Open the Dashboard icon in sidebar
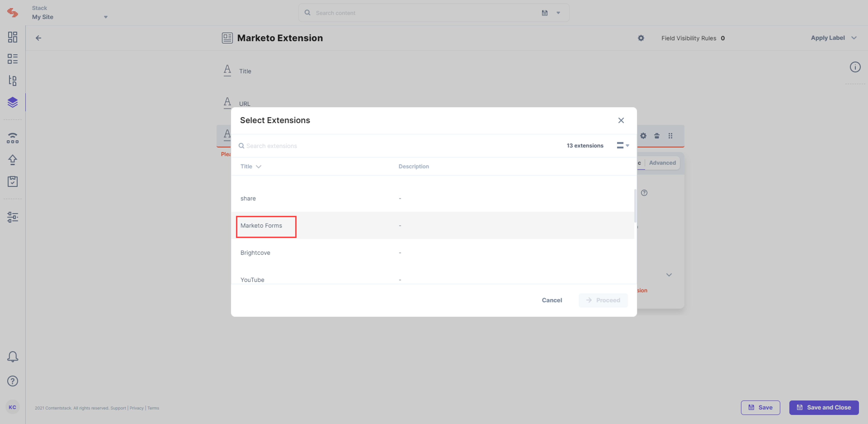This screenshot has width=868, height=424. pos(12,37)
